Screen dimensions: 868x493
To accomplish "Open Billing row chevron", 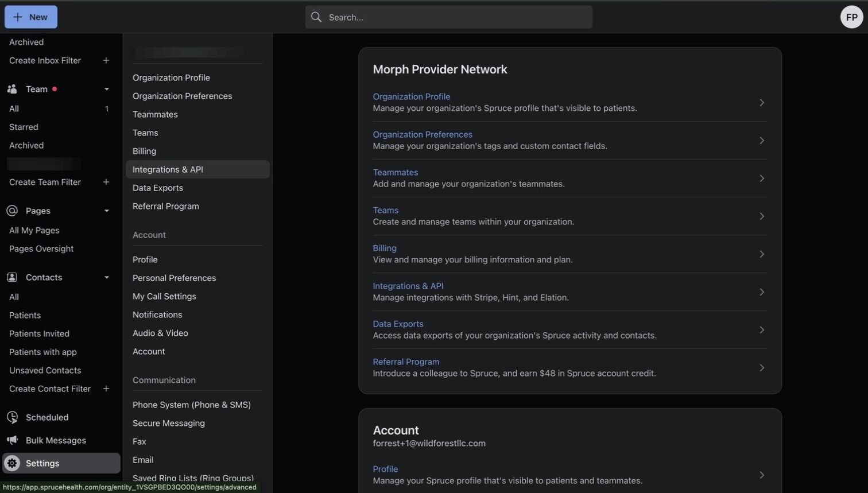I will pos(762,254).
